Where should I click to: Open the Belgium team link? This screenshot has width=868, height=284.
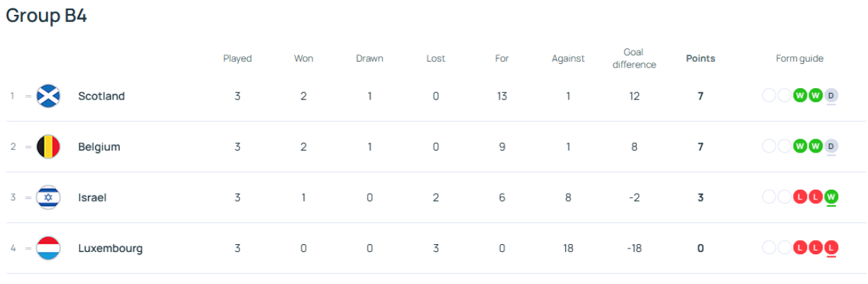point(99,147)
